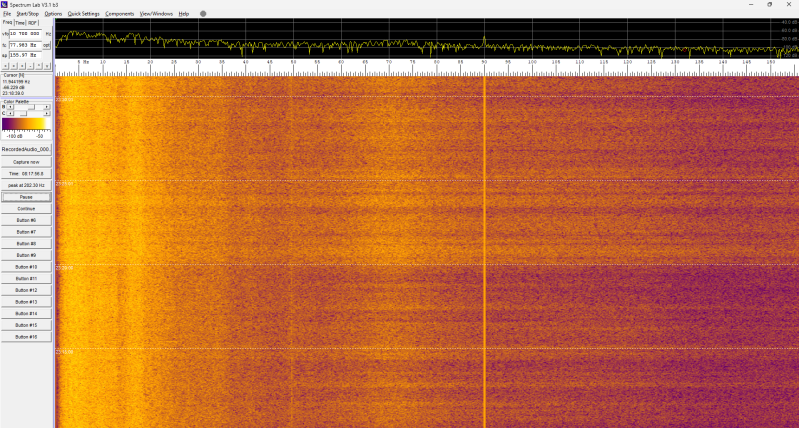Minimize the Spectrum Lab window
This screenshot has width=799, height=428.
point(751,5)
